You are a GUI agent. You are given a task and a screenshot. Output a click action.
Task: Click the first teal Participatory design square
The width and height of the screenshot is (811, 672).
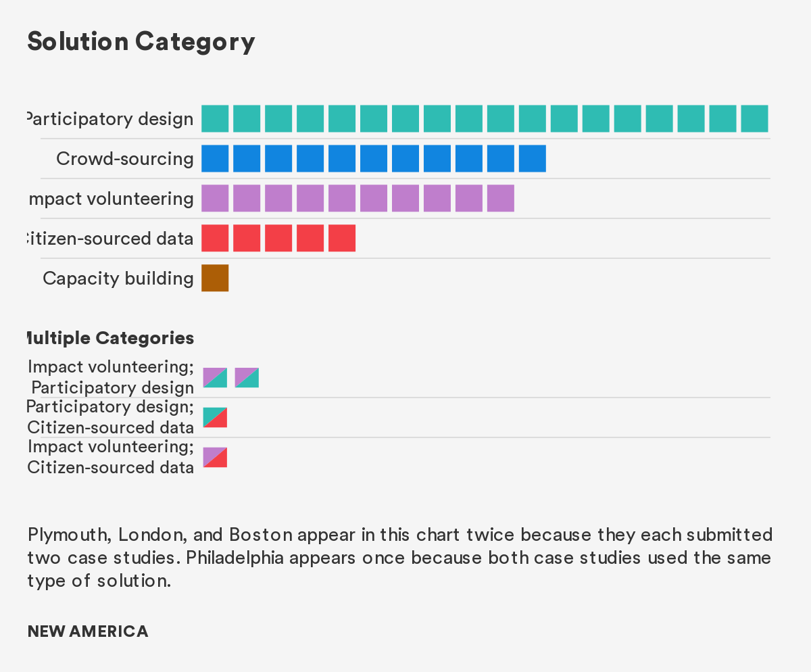coord(215,119)
